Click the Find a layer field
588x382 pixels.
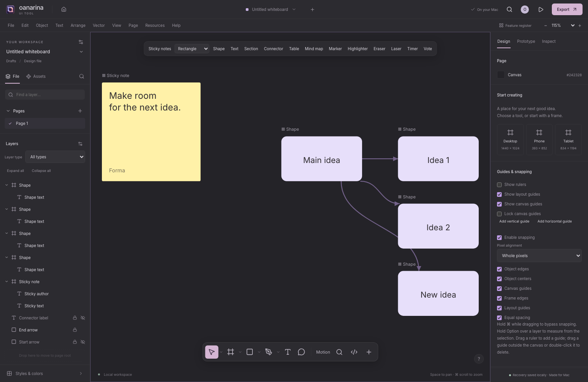coord(45,95)
